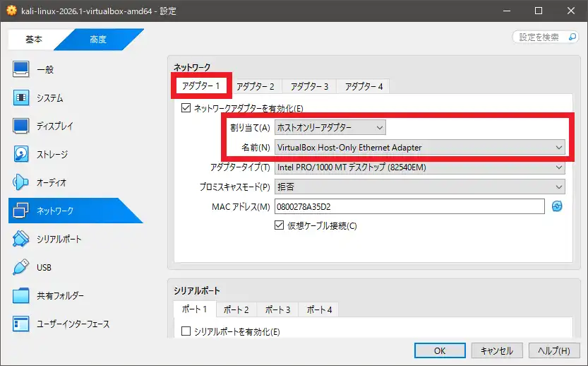Switch to the 基本 mode tab
Viewport: 588px width, 366px height.
pos(34,39)
